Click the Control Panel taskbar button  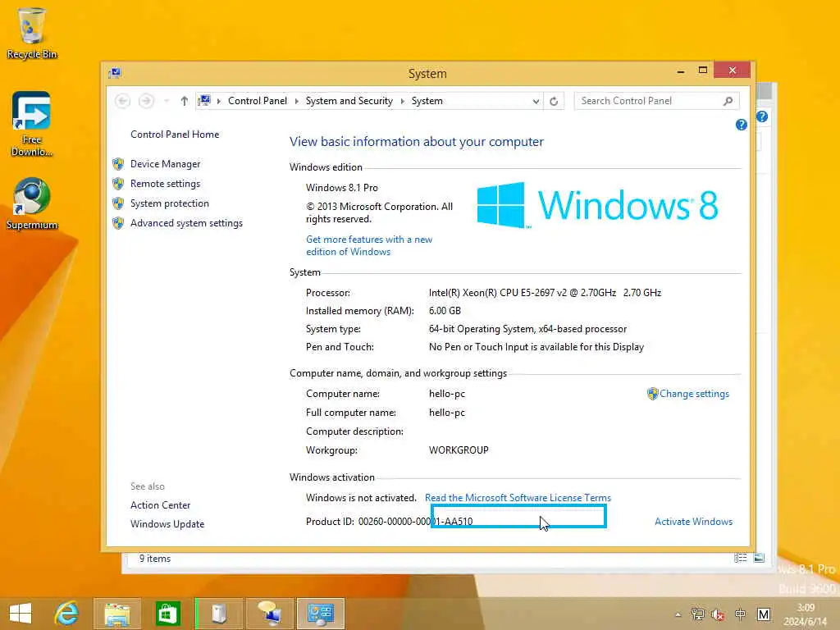click(321, 614)
